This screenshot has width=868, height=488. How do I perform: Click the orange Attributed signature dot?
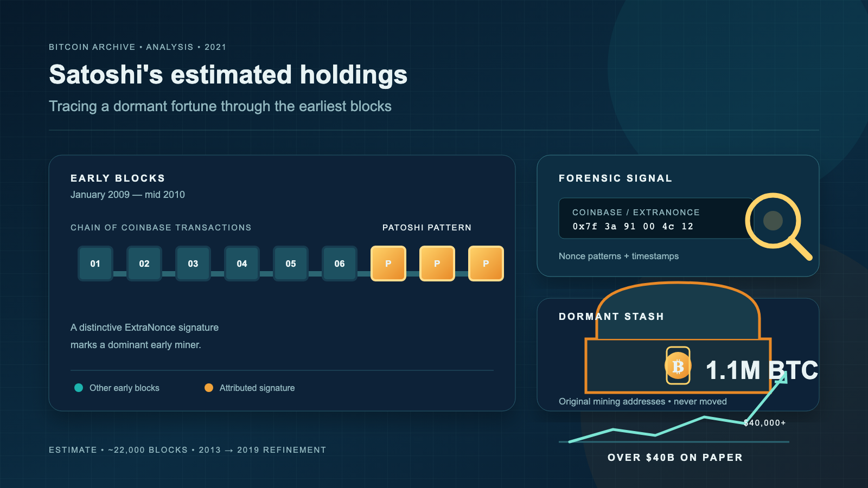209,388
